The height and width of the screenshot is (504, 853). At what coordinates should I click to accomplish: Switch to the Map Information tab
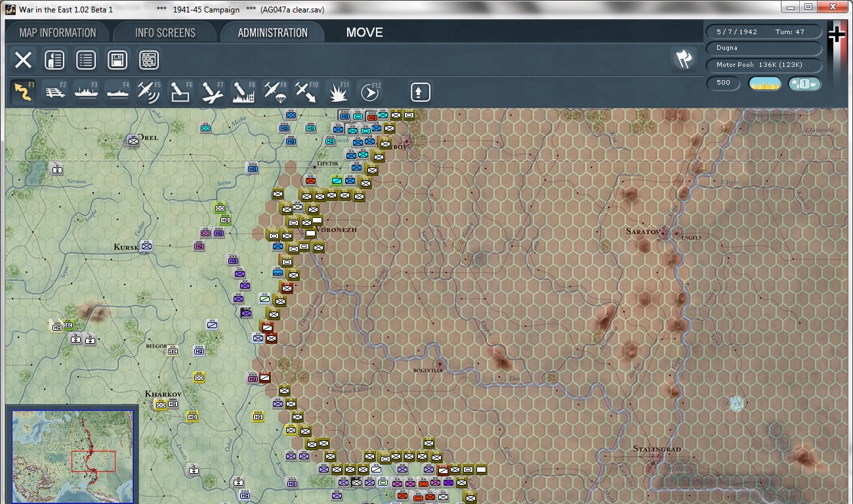(58, 33)
